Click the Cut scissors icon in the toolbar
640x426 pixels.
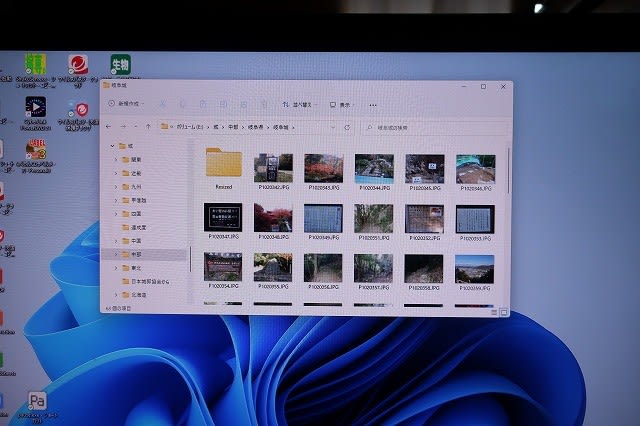tap(162, 104)
